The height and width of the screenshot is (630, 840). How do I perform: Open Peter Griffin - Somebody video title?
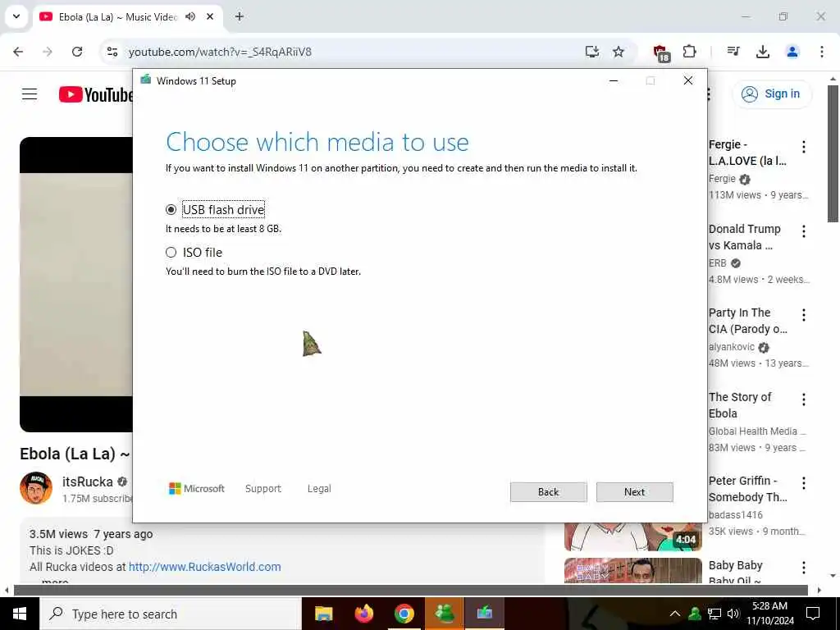coord(747,489)
